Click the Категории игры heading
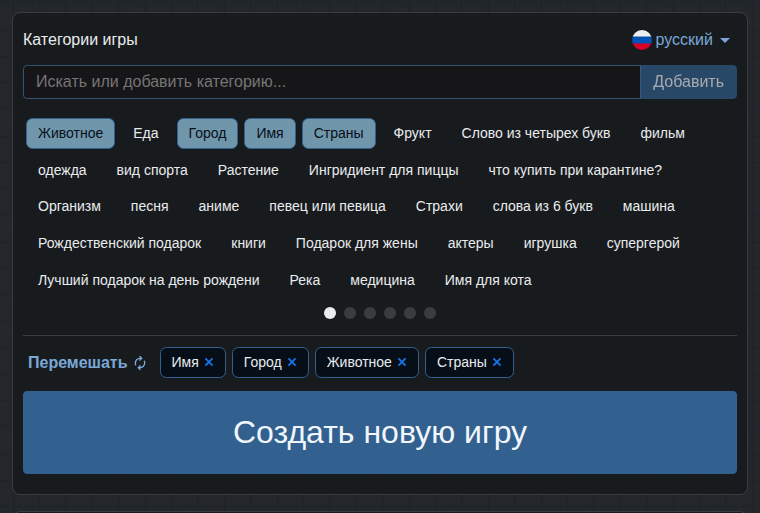 click(x=80, y=40)
